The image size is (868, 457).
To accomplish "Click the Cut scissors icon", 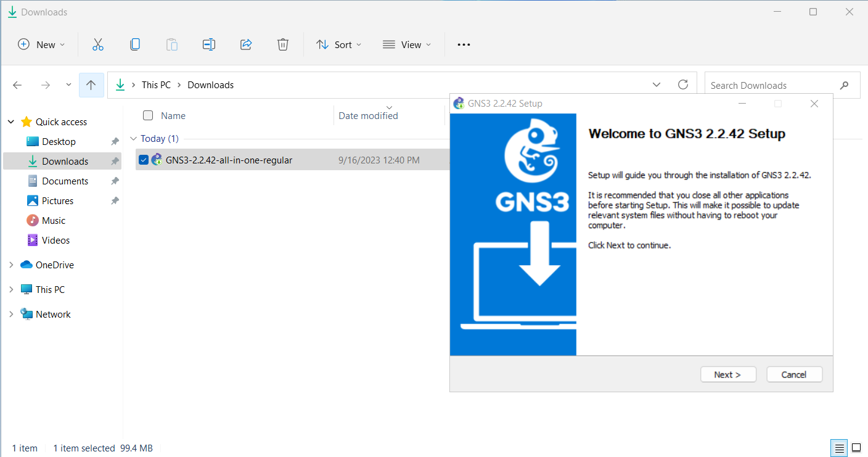I will [98, 44].
